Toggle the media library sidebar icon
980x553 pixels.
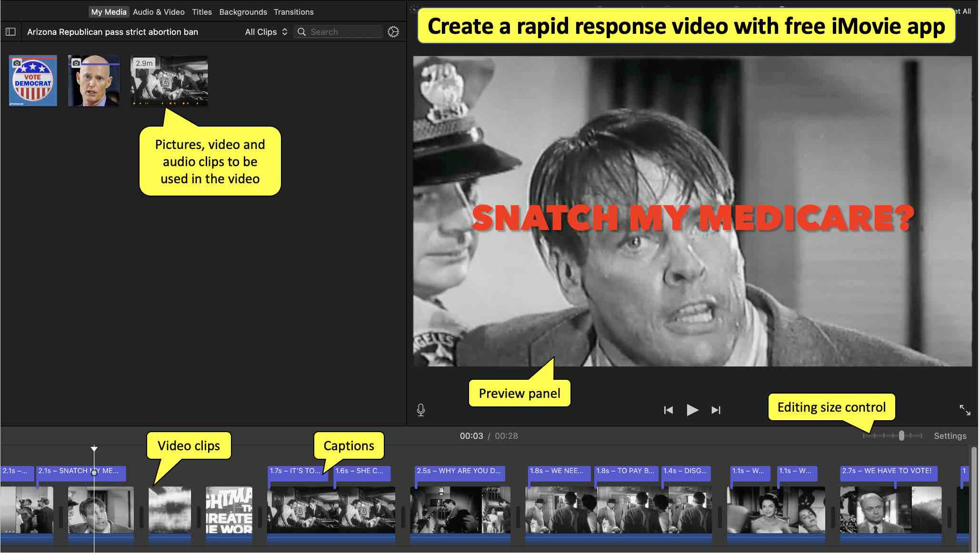[10, 32]
